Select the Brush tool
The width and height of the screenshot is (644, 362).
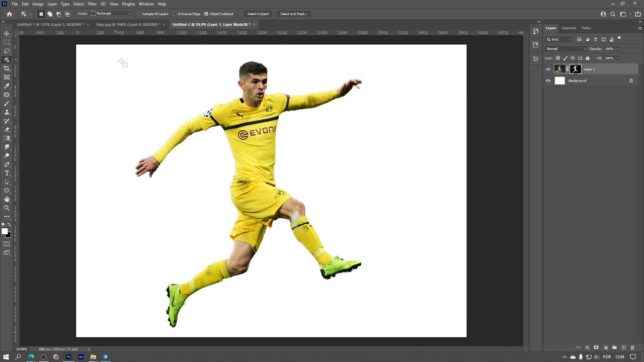(x=7, y=104)
